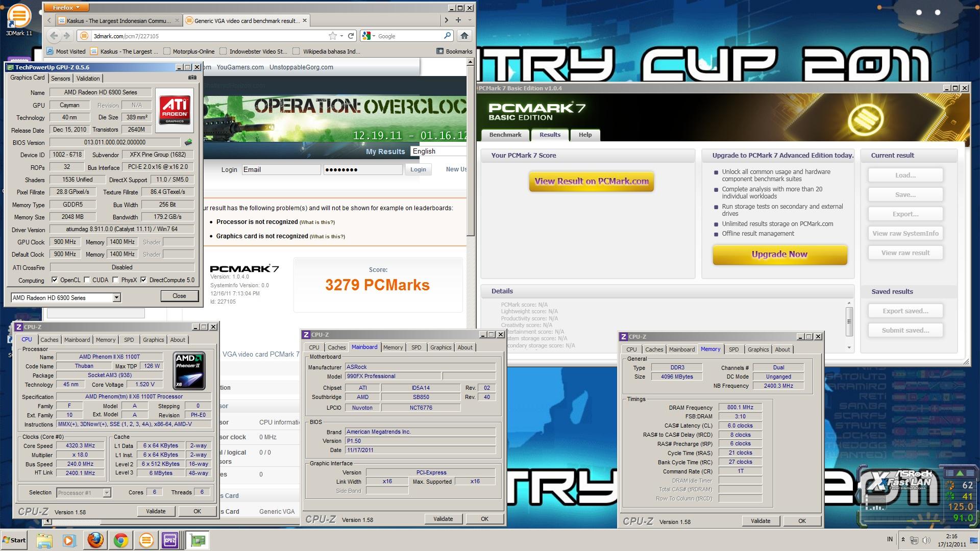Open Windows Media Player from taskbar
Screen dimensions: 980x551
69,540
